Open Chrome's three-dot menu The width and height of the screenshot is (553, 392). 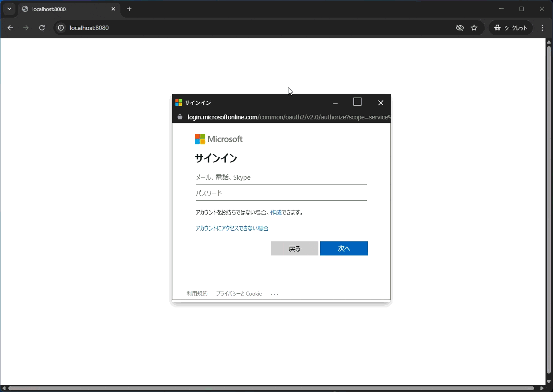[x=543, y=28]
